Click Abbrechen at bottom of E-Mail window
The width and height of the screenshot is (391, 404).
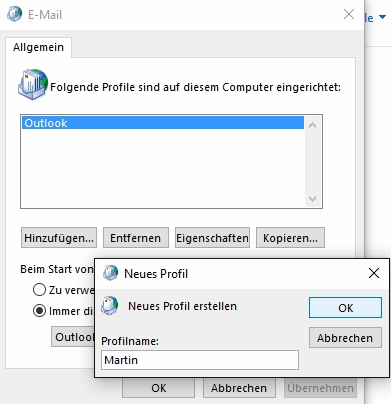click(x=239, y=388)
